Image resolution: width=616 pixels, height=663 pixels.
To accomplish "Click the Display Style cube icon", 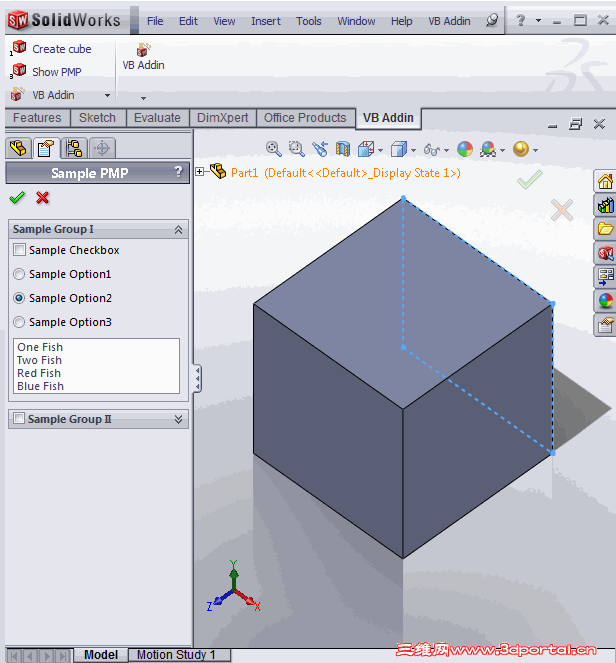I will [399, 149].
